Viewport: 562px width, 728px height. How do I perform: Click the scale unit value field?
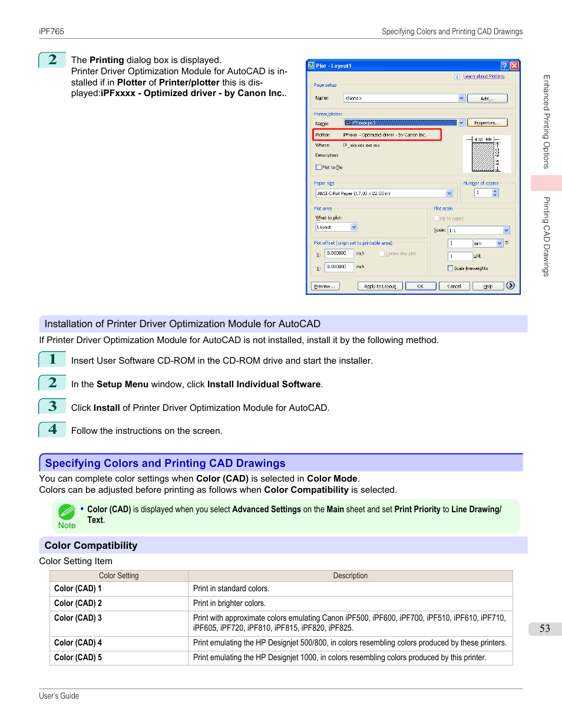[460, 256]
